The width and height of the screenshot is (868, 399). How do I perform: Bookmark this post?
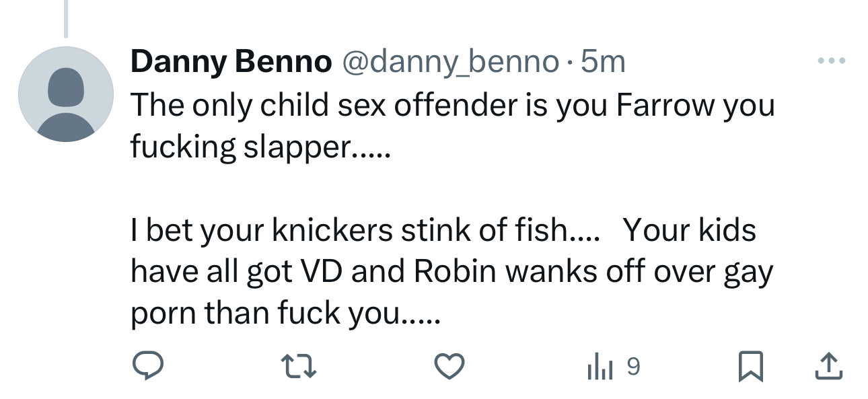[x=751, y=367]
